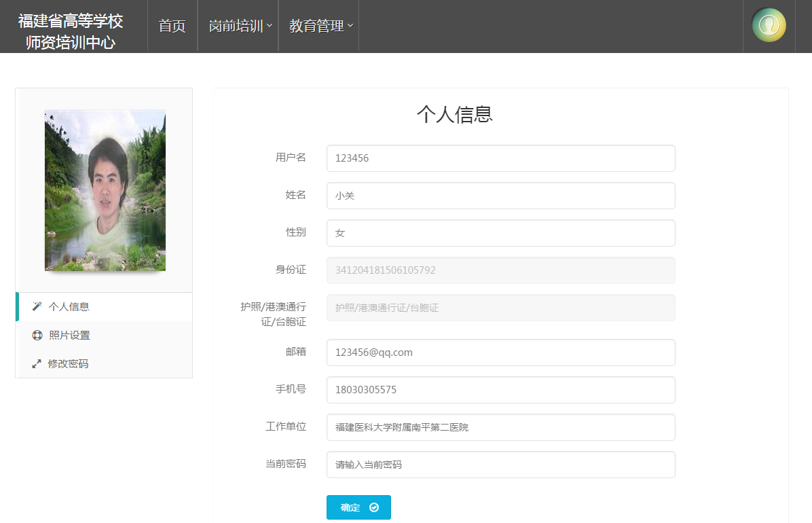Focus the 用户名 input field
Viewport: 812px width, 523px height.
click(500, 158)
